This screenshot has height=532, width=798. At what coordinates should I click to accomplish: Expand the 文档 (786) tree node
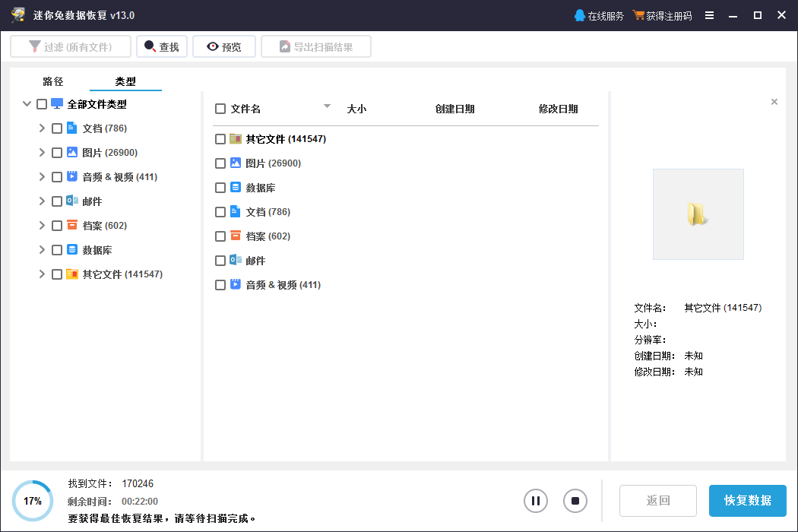[x=42, y=128]
